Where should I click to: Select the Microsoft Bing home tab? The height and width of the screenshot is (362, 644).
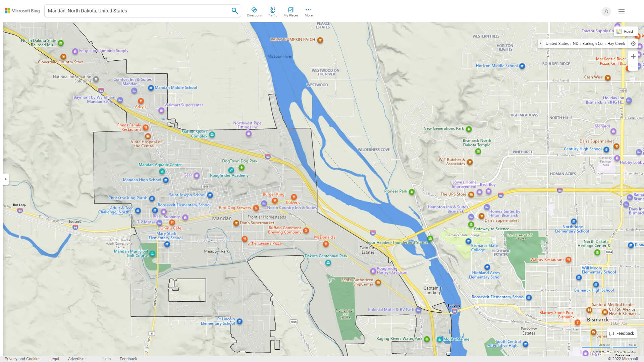(x=22, y=10)
